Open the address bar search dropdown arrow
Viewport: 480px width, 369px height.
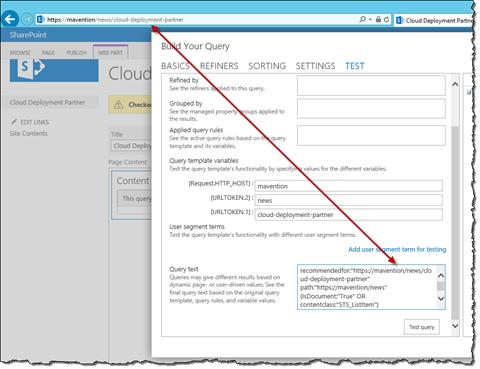tap(370, 20)
